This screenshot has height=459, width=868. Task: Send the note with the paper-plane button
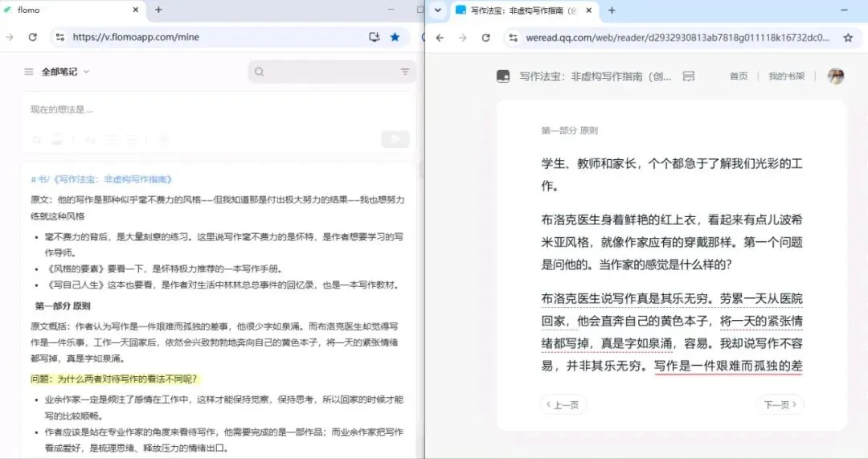click(395, 139)
